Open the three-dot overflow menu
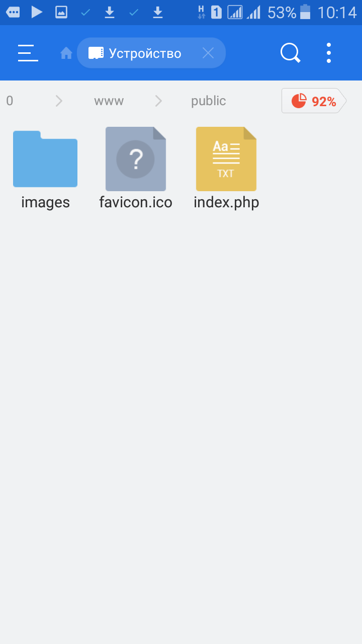 [x=328, y=53]
